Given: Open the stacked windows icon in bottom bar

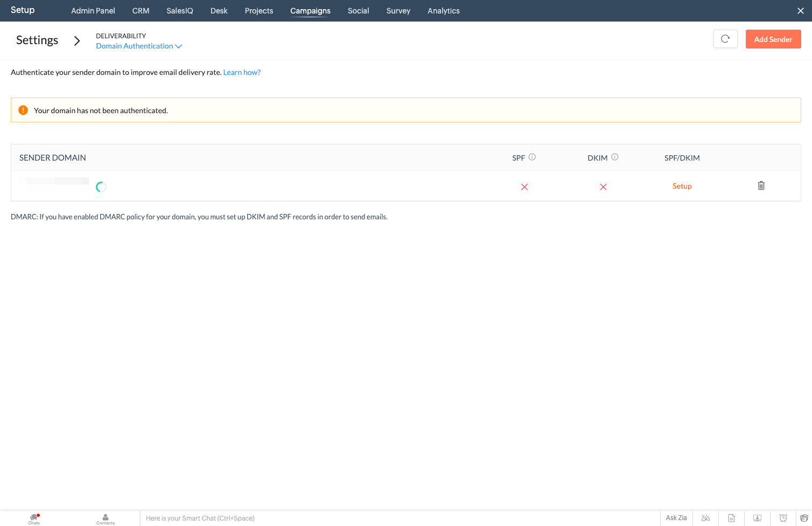Looking at the screenshot, I should tap(804, 518).
